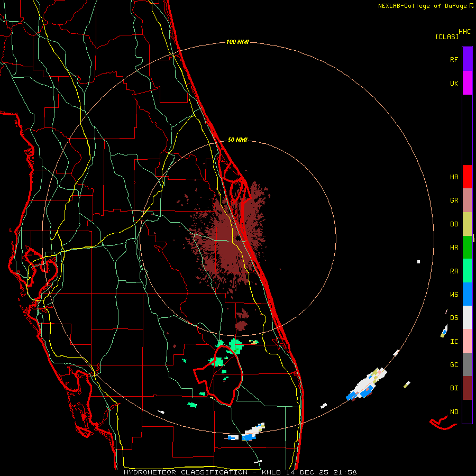The width and height of the screenshot is (476, 476).
Task: Click the brown BI legend swatch
Action: tap(467, 388)
